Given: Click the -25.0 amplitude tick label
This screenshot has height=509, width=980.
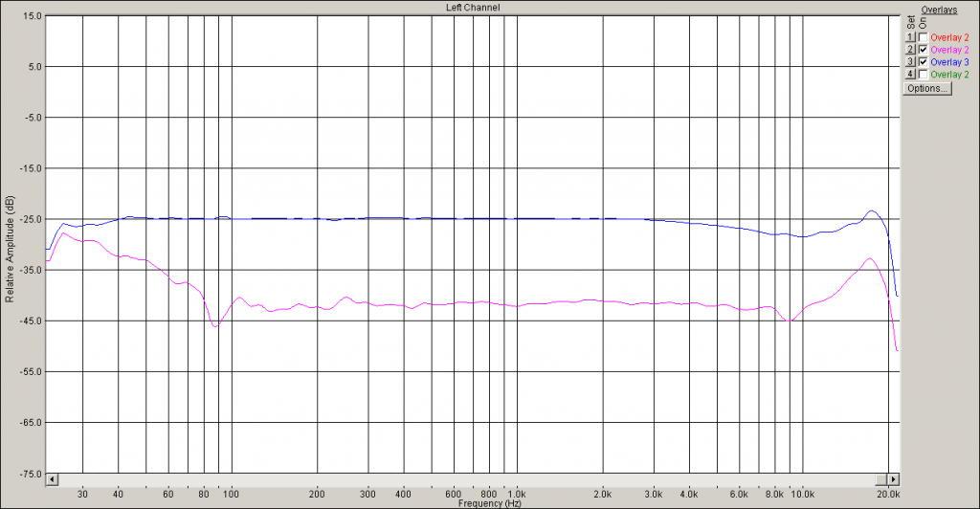Looking at the screenshot, I should coord(32,219).
